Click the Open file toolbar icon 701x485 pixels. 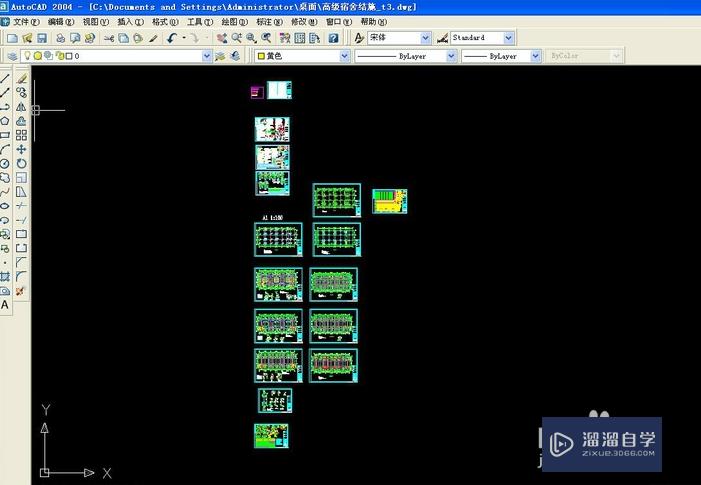(27, 38)
